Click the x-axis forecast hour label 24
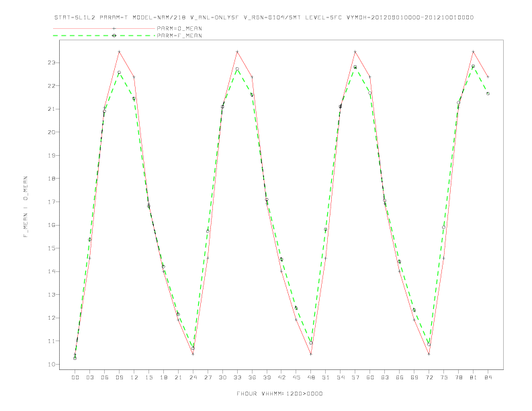532x411 pixels. click(x=193, y=377)
